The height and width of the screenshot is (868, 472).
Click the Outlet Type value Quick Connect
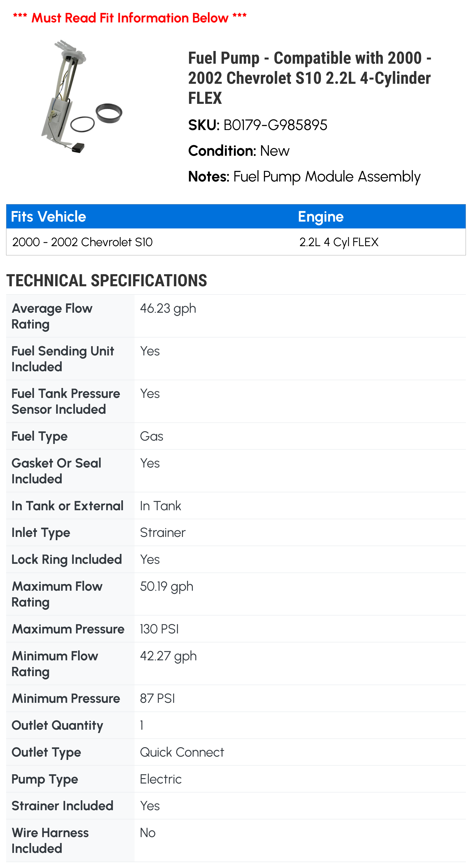(x=182, y=752)
